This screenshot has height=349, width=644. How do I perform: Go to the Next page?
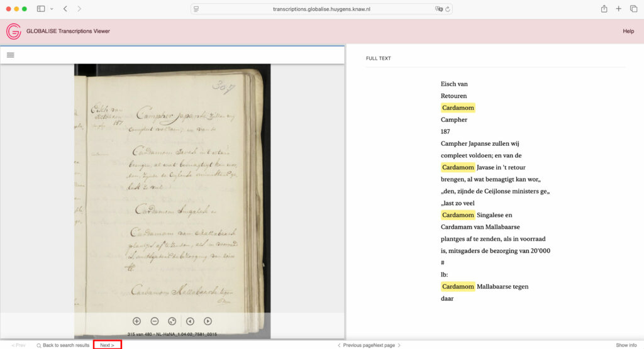(387, 345)
